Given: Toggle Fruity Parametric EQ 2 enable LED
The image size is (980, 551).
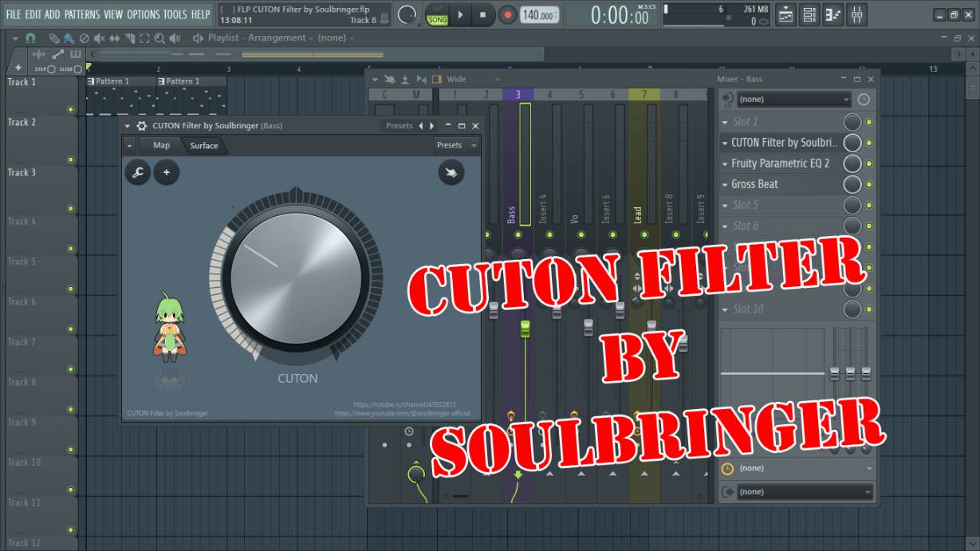Looking at the screenshot, I should coord(869,163).
